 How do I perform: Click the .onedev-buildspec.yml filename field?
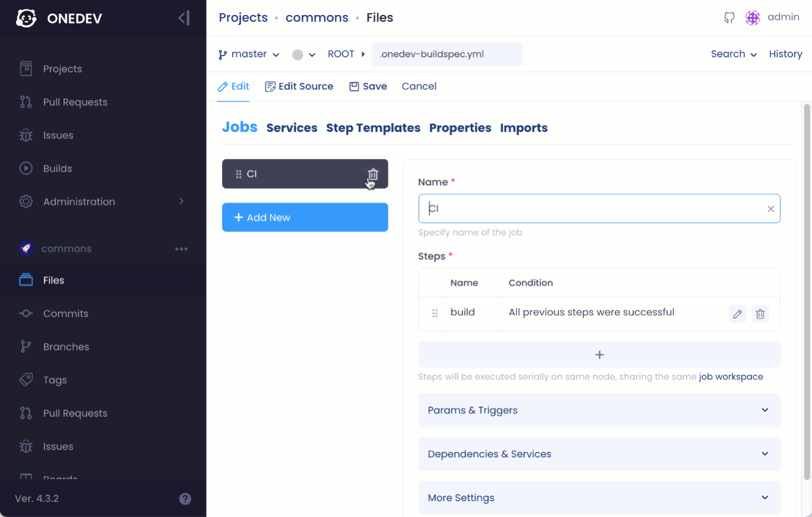pos(447,54)
